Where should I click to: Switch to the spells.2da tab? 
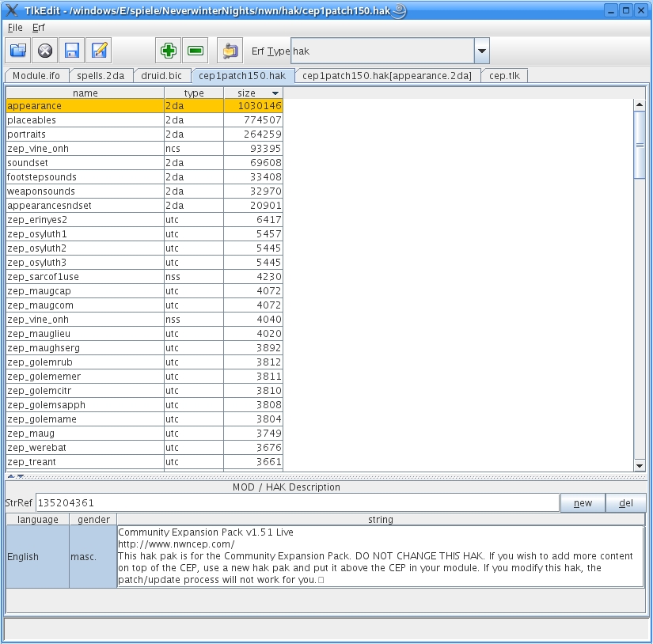pyautogui.click(x=101, y=76)
